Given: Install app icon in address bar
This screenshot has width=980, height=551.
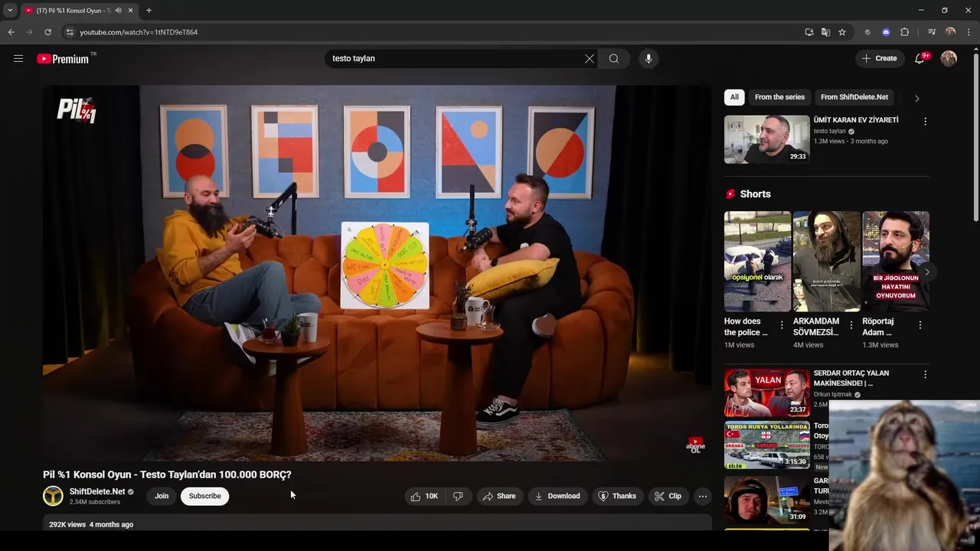Looking at the screenshot, I should click(x=809, y=32).
